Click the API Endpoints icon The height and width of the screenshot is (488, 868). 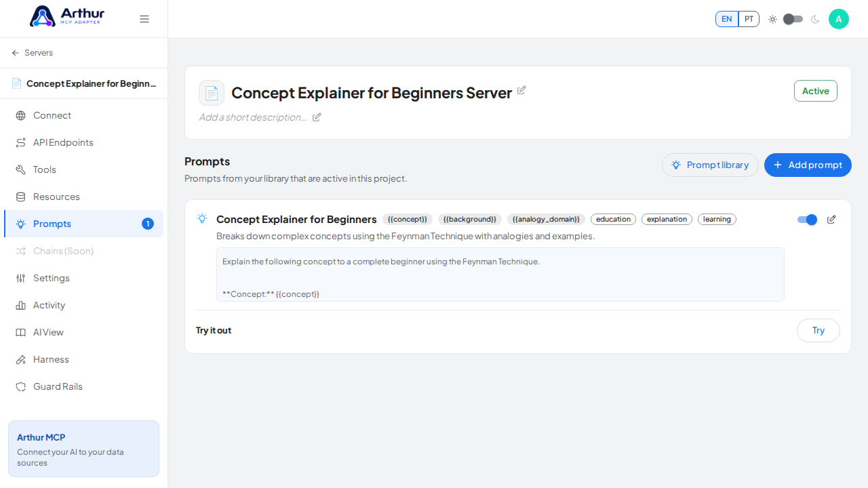pyautogui.click(x=20, y=142)
